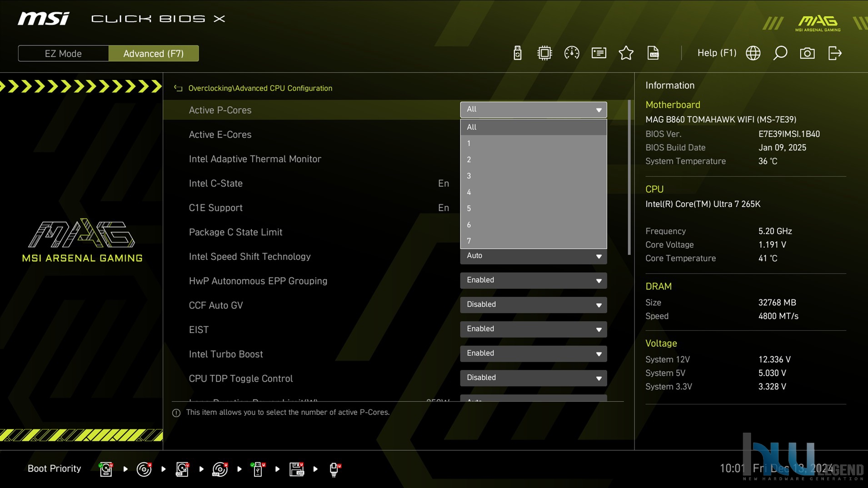
Task: Go back using breadcrumb return arrow
Action: tap(178, 88)
